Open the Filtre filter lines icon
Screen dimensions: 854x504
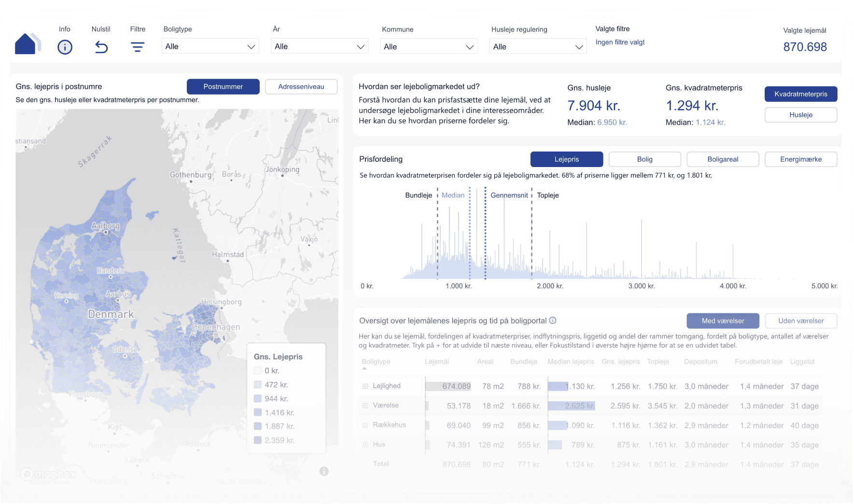point(138,47)
